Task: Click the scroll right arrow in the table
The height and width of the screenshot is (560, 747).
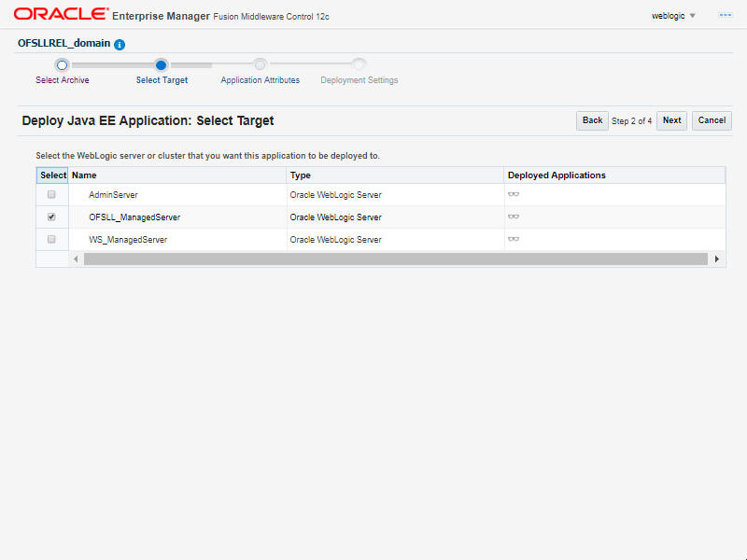Action: tap(716, 259)
